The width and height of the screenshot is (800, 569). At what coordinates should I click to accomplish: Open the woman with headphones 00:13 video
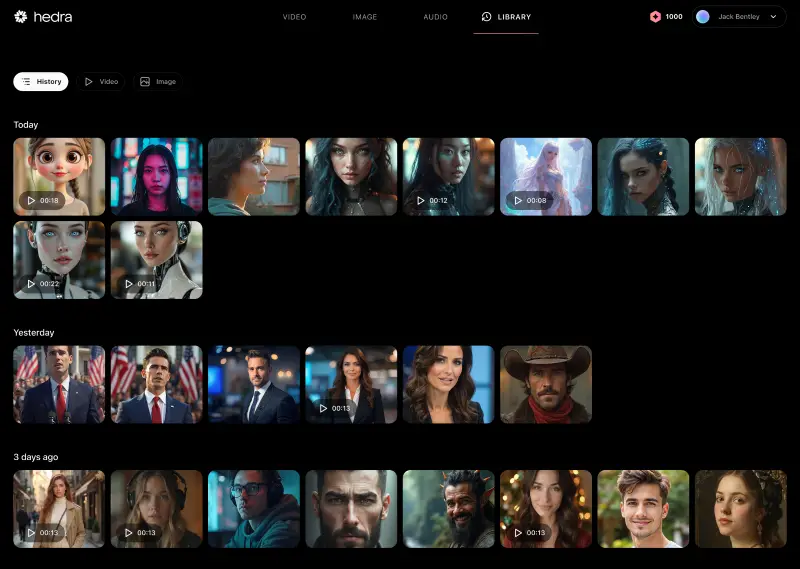tap(156, 509)
